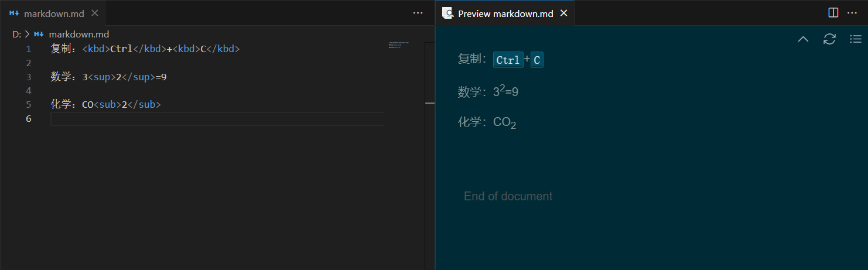Select the markdown.md editor tab
Screen dimensions: 868x270
pyautogui.click(x=53, y=13)
